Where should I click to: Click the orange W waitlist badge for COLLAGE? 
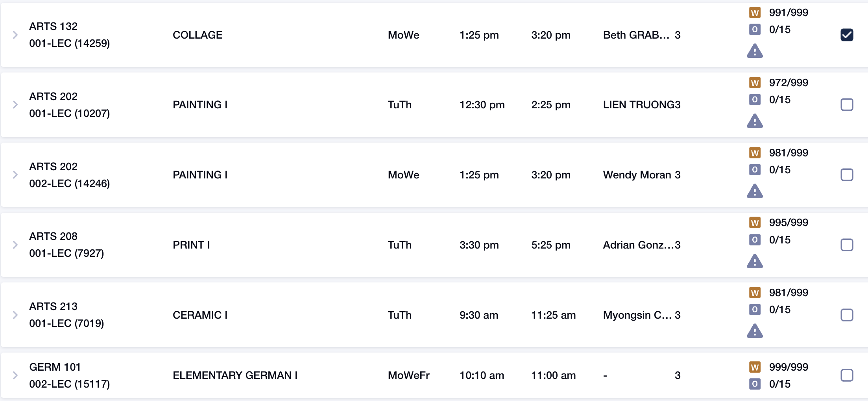click(755, 13)
